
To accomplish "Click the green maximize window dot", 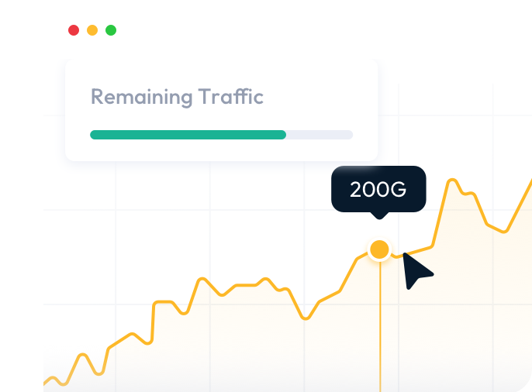I will (x=111, y=30).
